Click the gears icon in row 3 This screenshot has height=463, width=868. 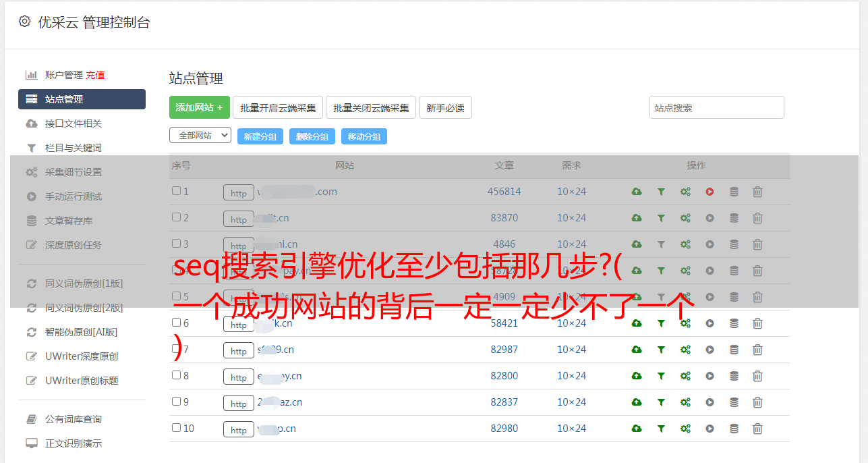tap(685, 244)
